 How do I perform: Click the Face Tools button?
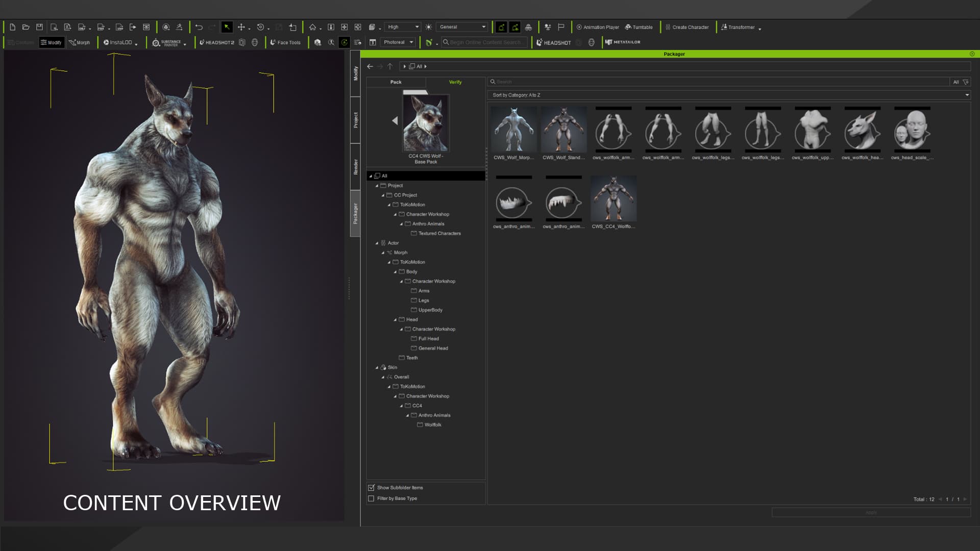click(285, 42)
